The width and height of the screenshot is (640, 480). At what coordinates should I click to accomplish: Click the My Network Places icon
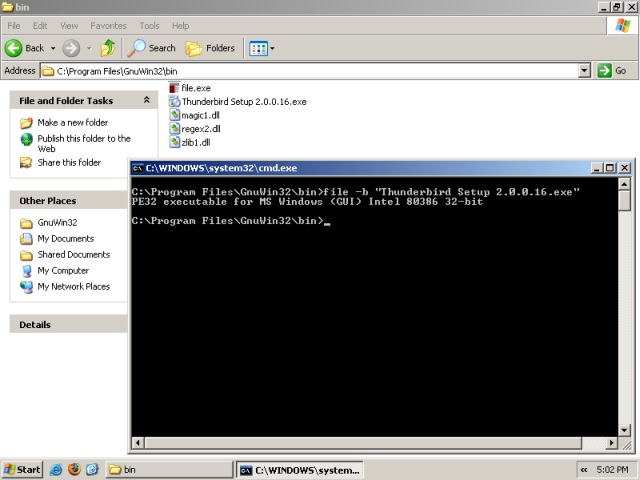point(26,287)
